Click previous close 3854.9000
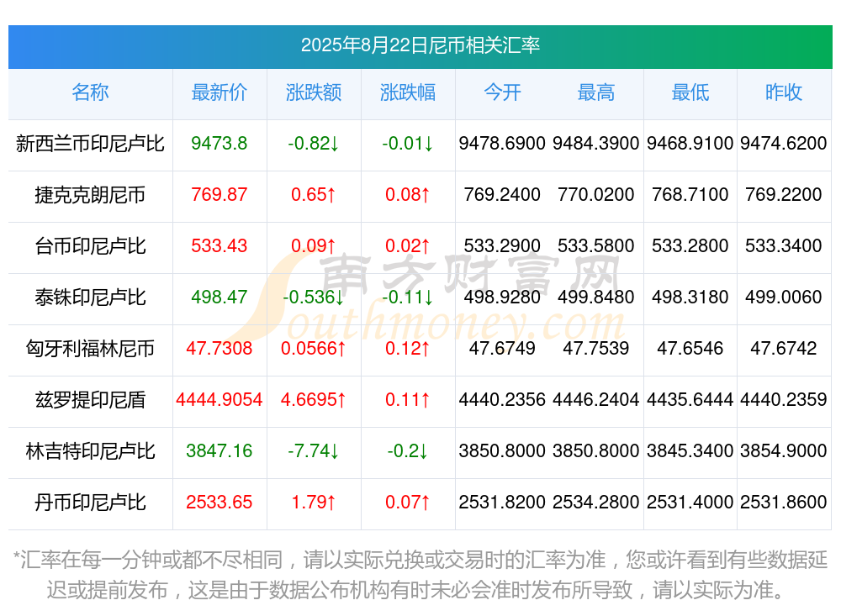 click(784, 450)
